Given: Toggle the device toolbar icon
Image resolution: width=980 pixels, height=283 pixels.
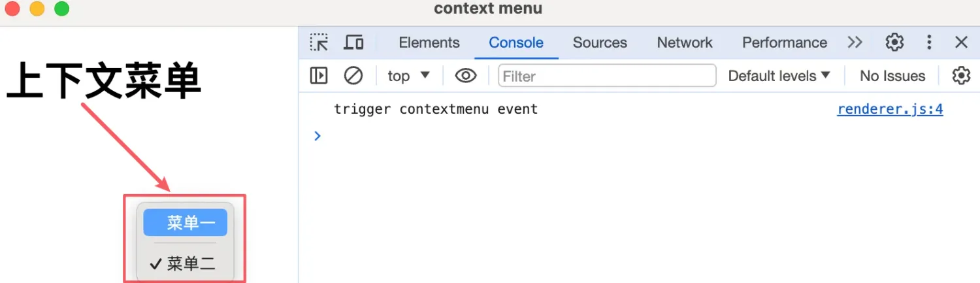Looking at the screenshot, I should pos(353,42).
